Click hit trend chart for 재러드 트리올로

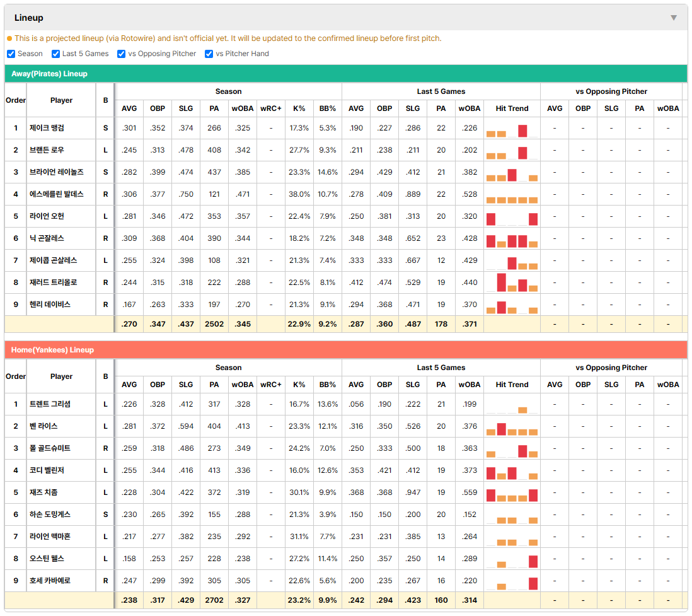coord(512,282)
